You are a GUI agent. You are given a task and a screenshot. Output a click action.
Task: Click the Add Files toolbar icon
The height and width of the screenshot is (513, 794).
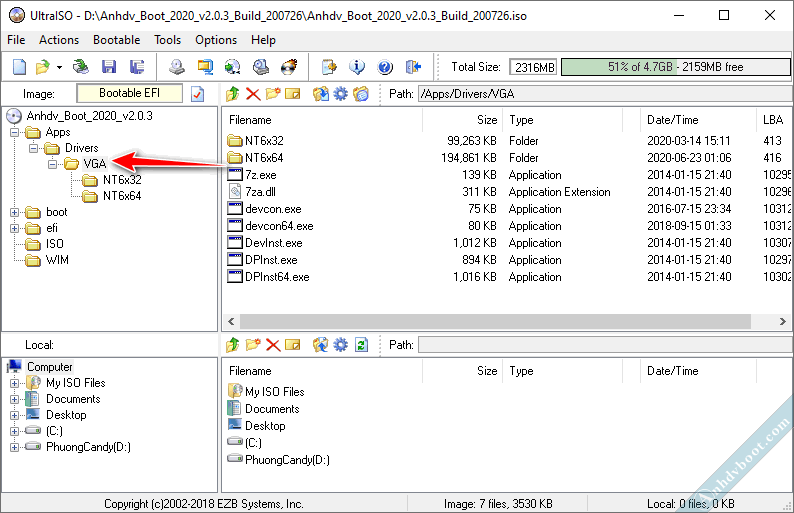point(329,67)
